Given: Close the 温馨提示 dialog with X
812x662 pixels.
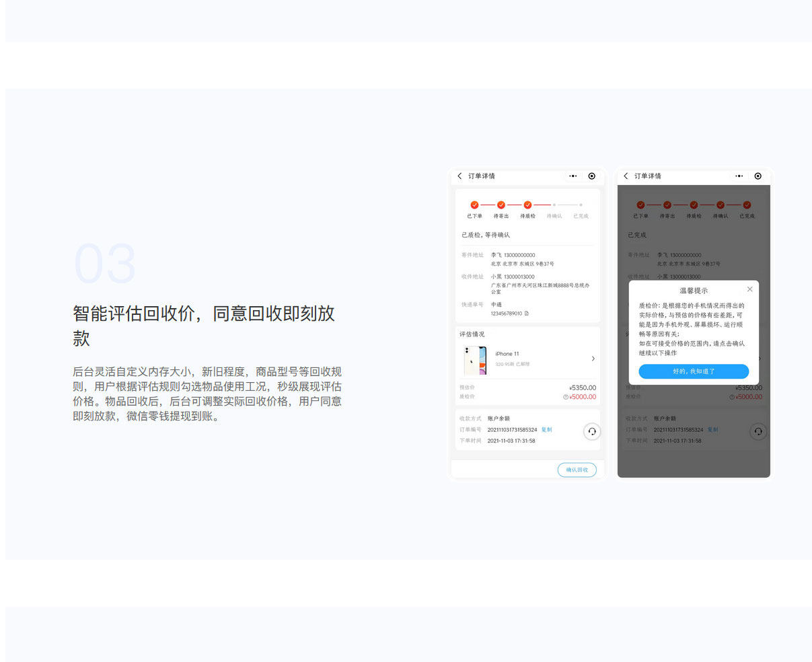Looking at the screenshot, I should [x=750, y=289].
